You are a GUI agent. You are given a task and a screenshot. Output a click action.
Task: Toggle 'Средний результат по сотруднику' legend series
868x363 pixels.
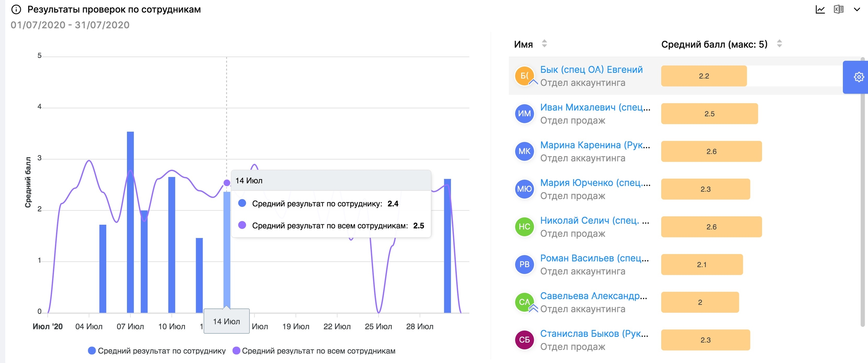click(x=157, y=351)
